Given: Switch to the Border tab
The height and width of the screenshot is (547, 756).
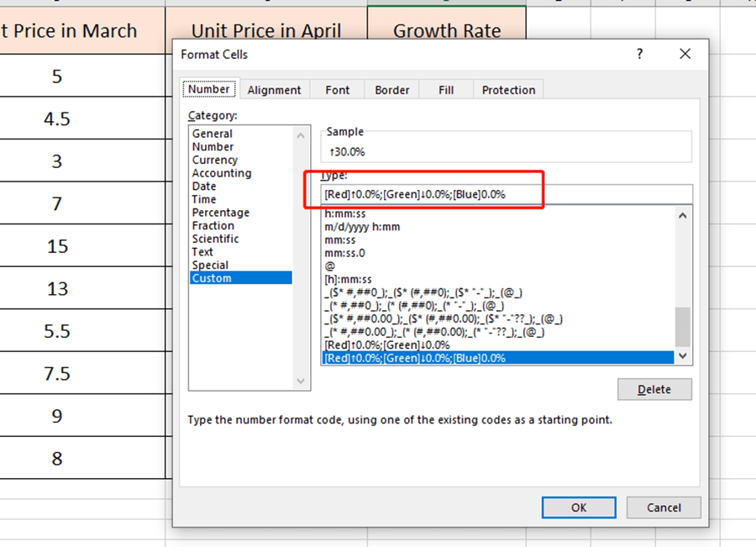Looking at the screenshot, I should coord(392,90).
